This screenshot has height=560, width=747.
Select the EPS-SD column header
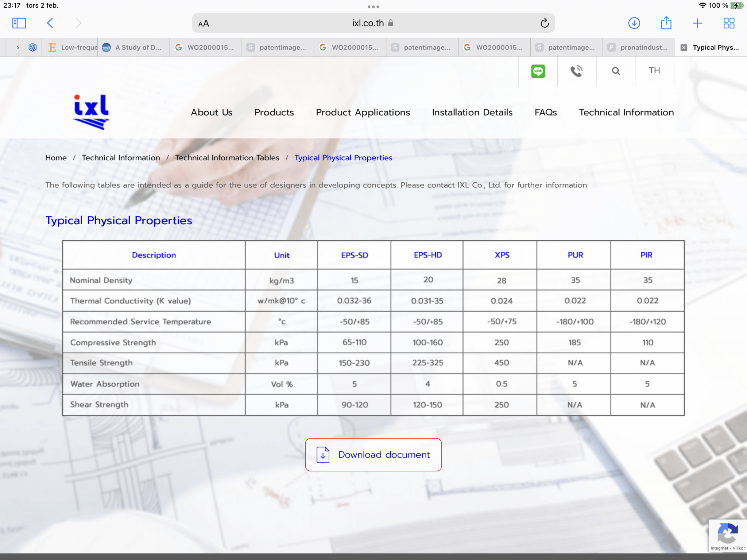[x=354, y=255]
